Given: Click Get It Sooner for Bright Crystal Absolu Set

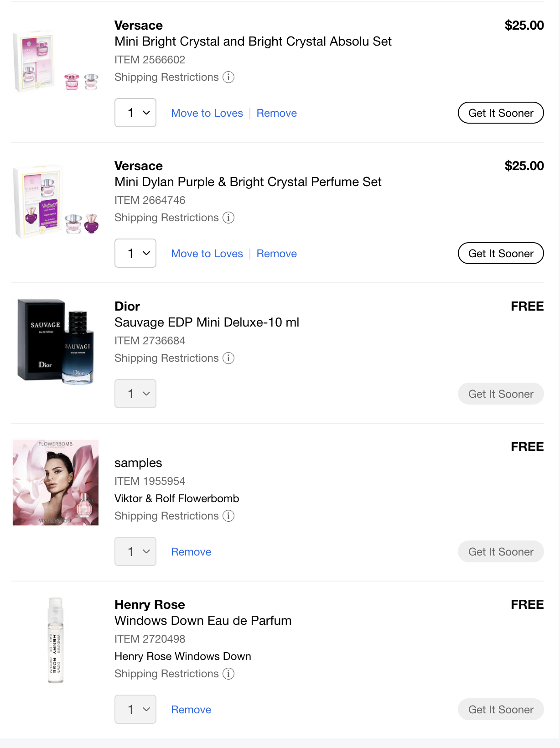Looking at the screenshot, I should 501,113.
